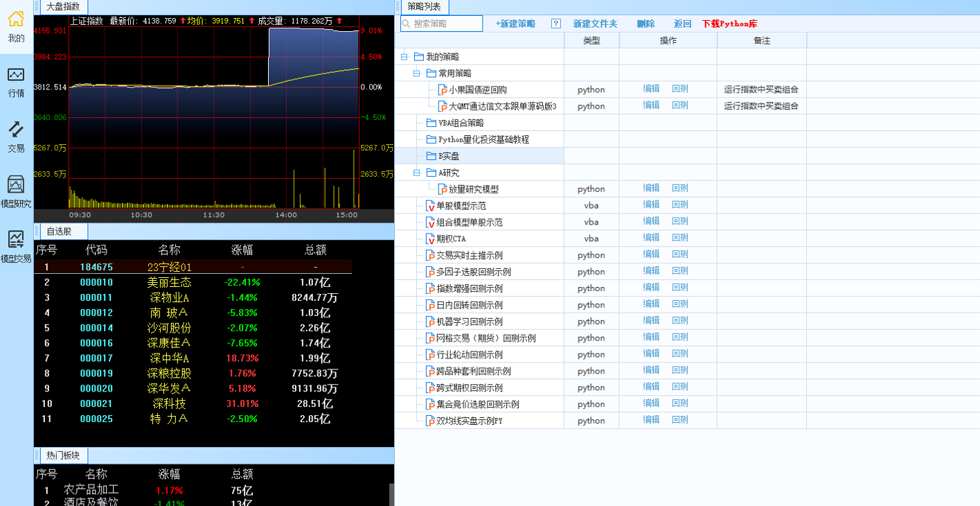The width and height of the screenshot is (980, 506).
Task: Click the python file icon of 小果国债逆回购
Action: [443, 89]
